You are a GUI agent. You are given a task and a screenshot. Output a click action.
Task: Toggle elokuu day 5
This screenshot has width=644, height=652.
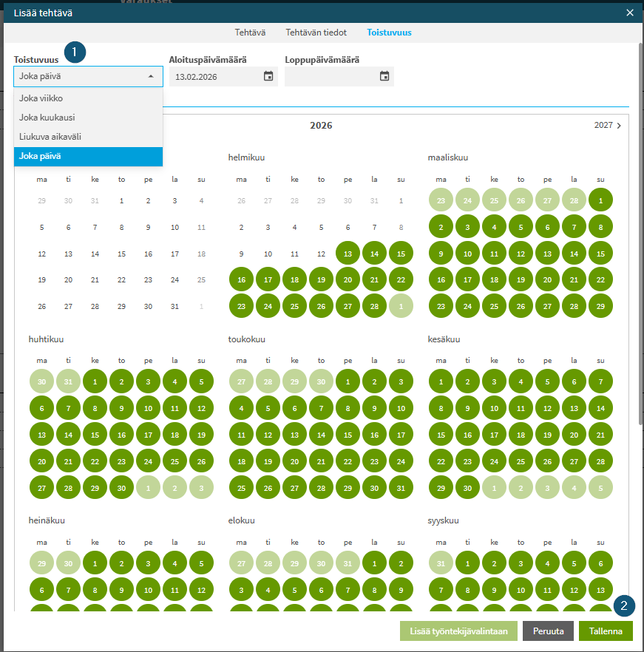(x=294, y=590)
